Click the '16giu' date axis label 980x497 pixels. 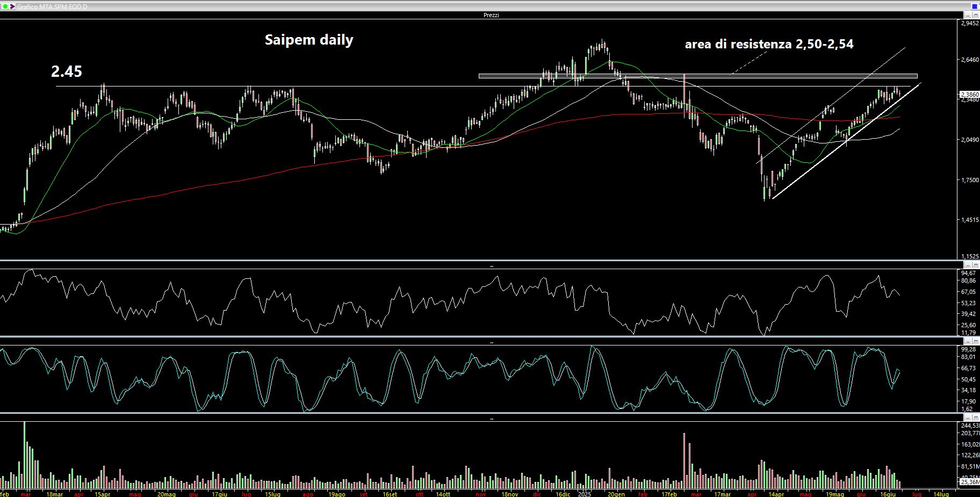(888, 494)
